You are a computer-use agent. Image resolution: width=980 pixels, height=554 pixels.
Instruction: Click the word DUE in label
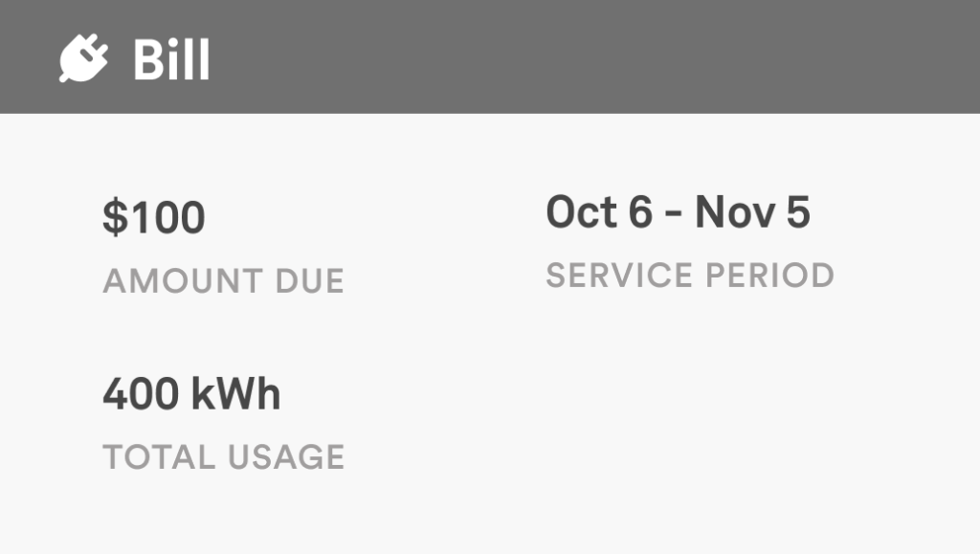point(309,281)
